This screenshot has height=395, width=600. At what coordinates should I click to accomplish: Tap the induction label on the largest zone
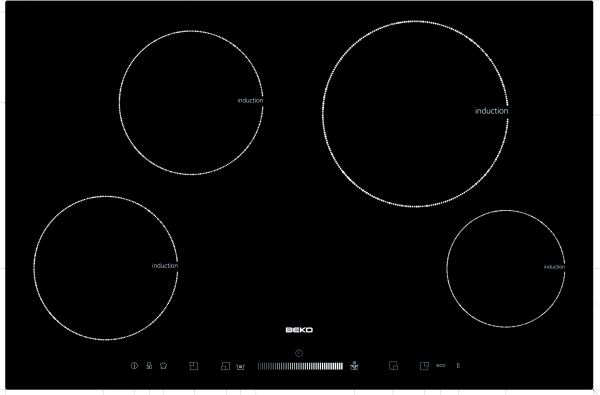coord(491,111)
